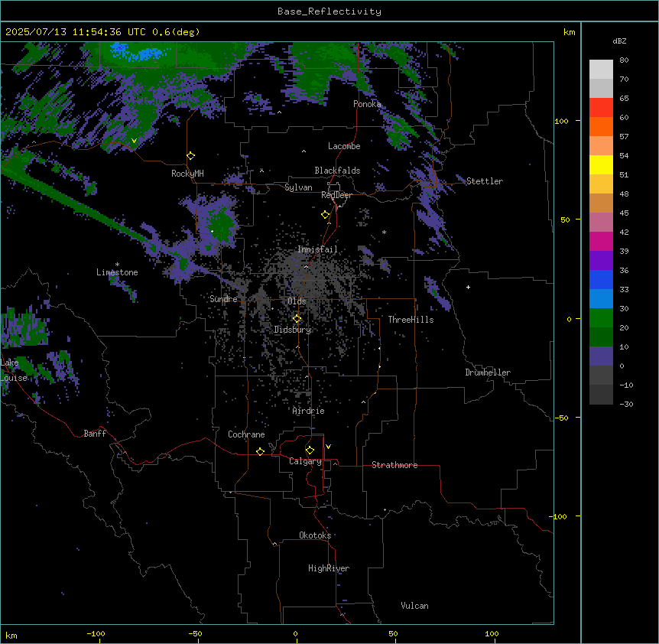Click the yellow diamond marker above RockyMH
Image resolution: width=659 pixels, height=644 pixels.
(x=191, y=156)
